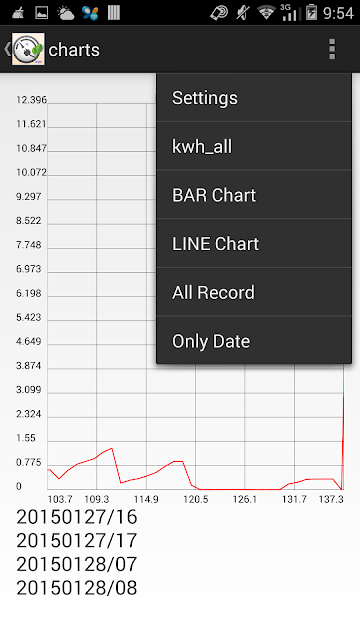
Task: Tap the 20150128/08 date entry
Action: [x=77, y=588]
